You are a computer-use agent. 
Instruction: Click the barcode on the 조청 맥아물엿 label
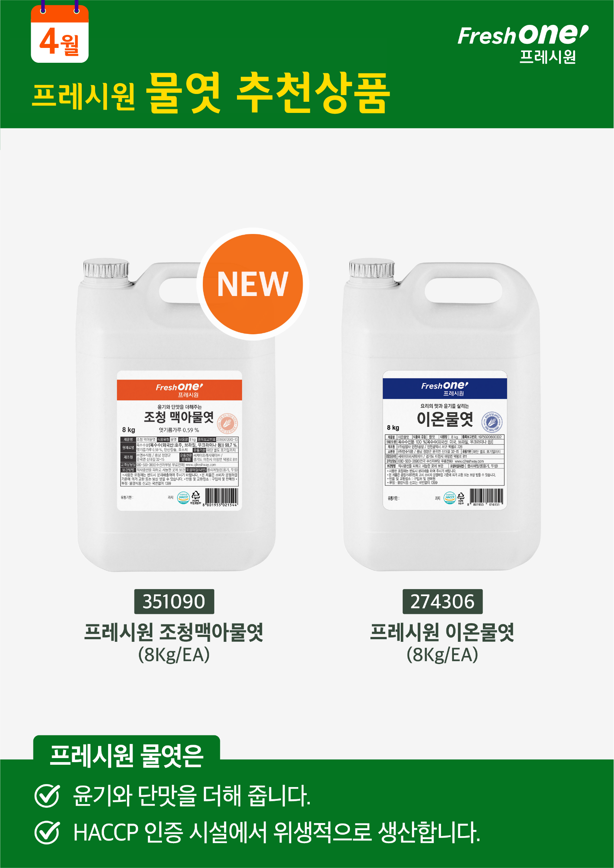tap(221, 498)
